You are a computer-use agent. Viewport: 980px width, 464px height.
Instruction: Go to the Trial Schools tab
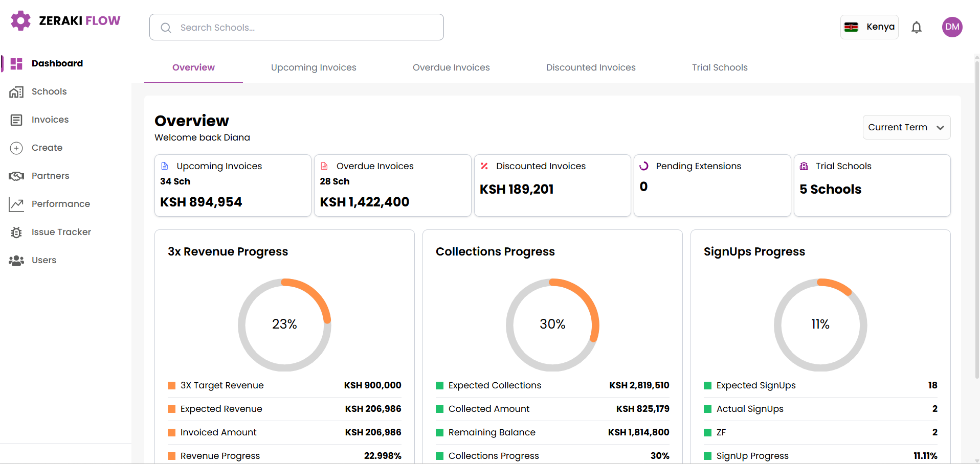(x=720, y=67)
